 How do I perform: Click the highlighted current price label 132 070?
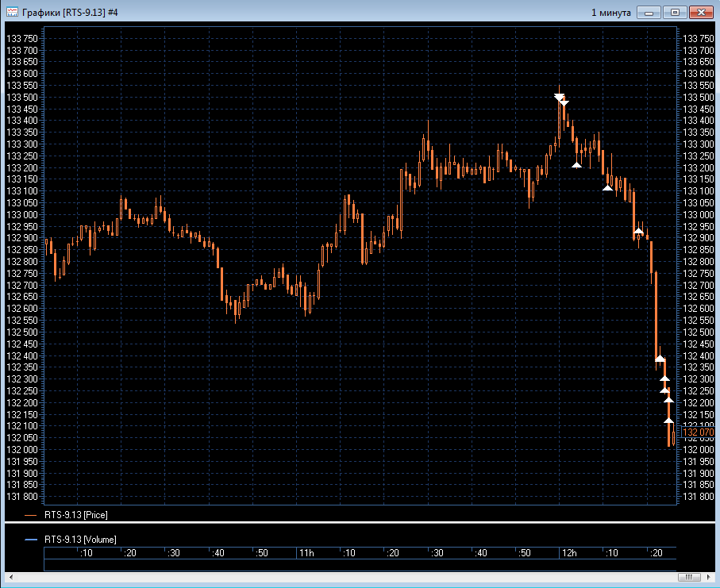(x=698, y=432)
